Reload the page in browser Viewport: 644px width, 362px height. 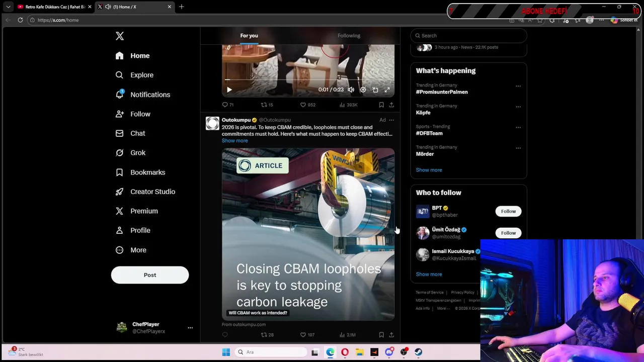coord(20,20)
